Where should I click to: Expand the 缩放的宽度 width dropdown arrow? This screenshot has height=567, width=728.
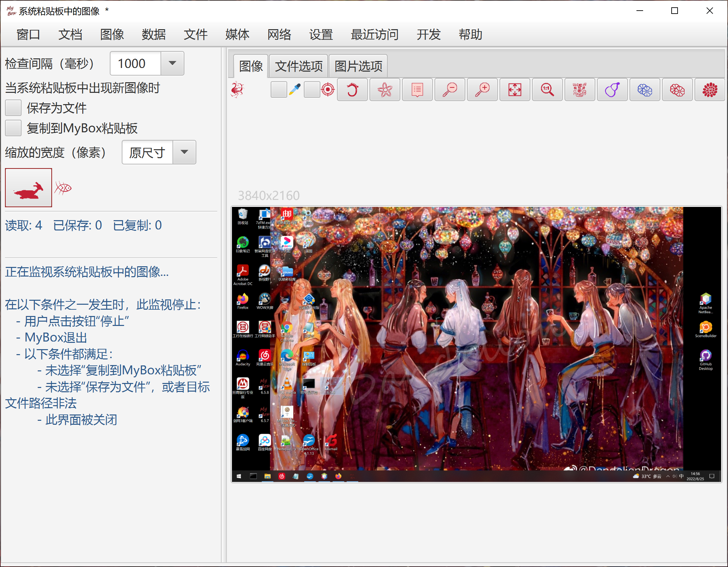[184, 152]
